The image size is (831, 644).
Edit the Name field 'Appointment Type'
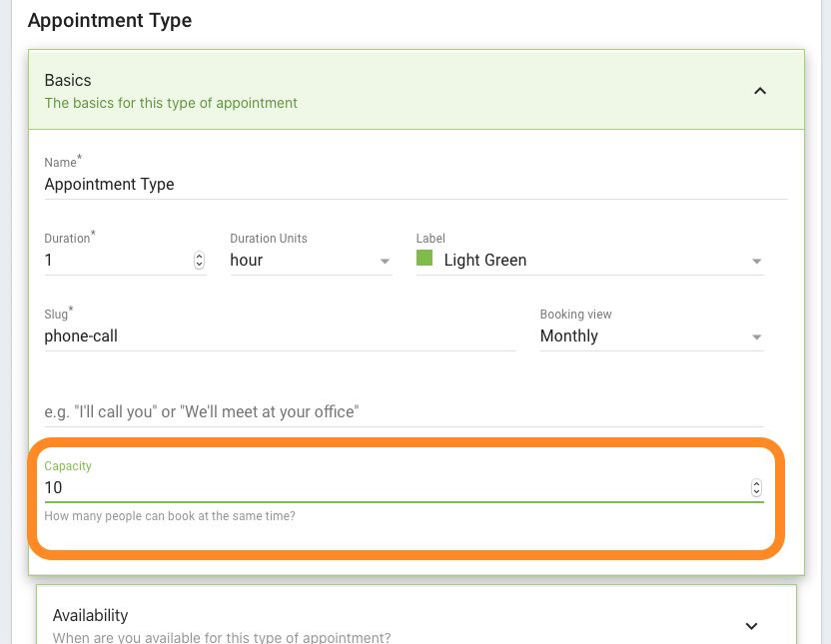[x=416, y=185]
